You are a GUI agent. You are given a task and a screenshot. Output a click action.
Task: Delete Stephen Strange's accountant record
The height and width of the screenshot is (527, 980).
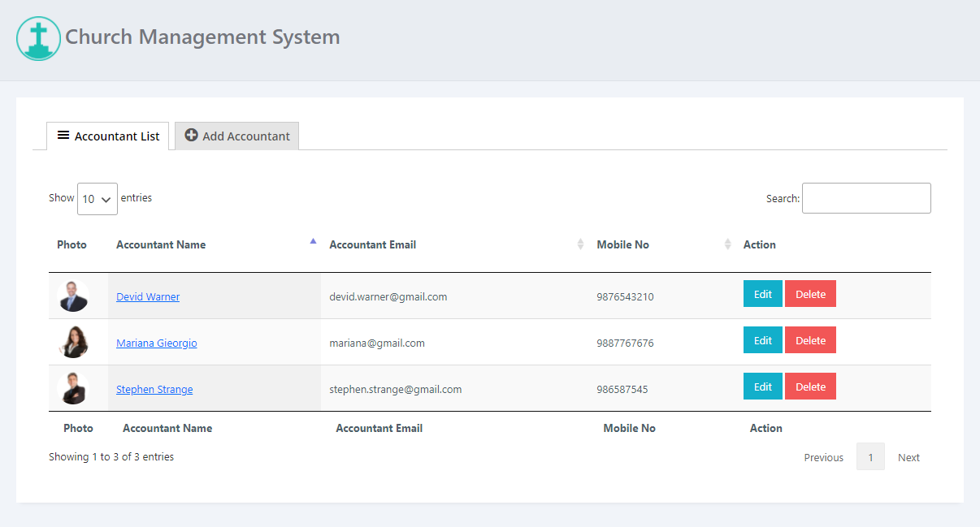point(810,387)
